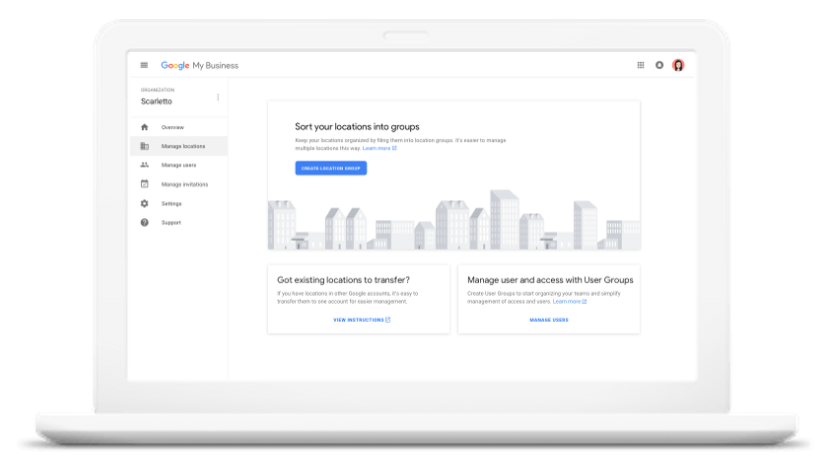Click the Google My Business logo
Screen dimensions: 825x472
[199, 65]
